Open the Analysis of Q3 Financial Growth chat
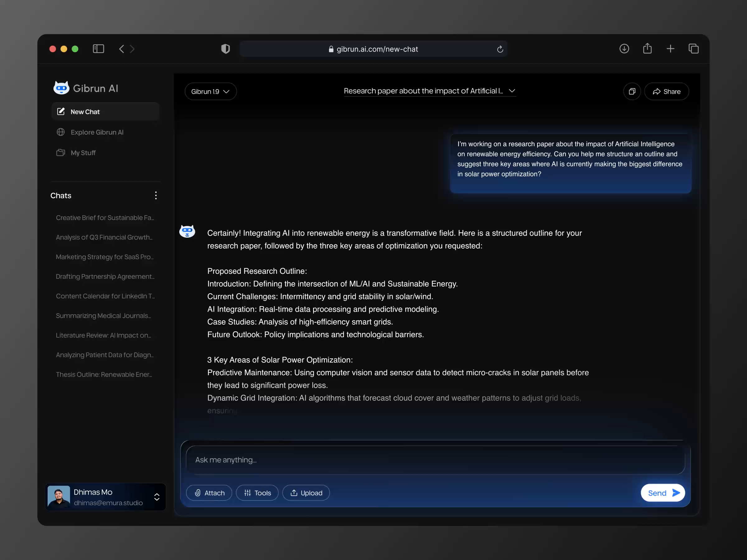Viewport: 747px width, 560px height. (104, 237)
